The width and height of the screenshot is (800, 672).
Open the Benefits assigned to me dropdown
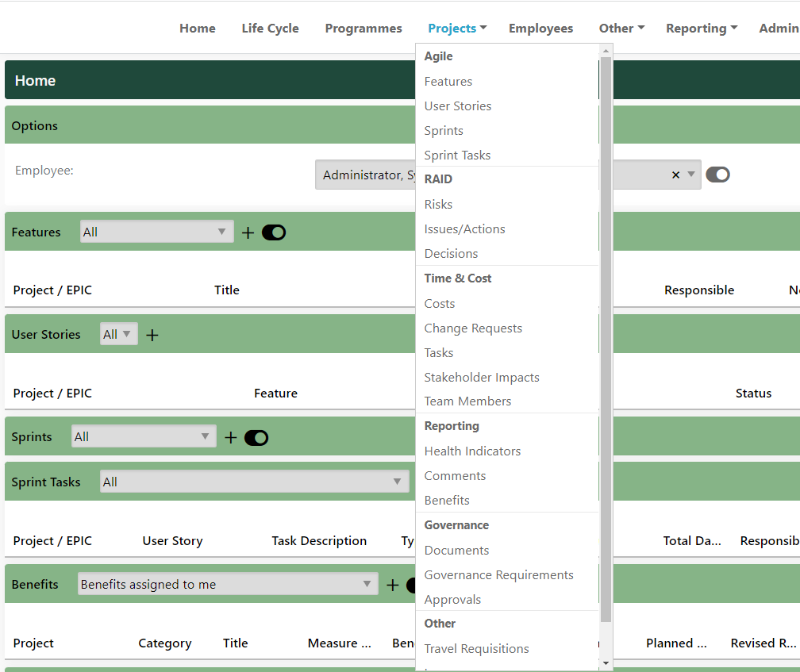[x=227, y=585]
